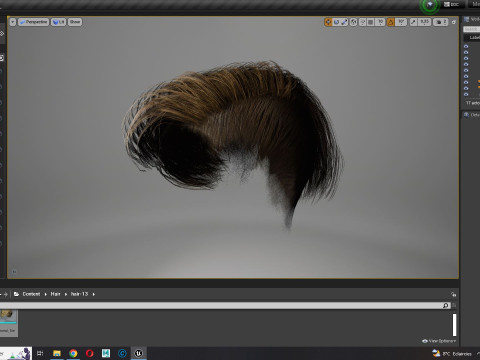Viewport: 480px width, 360px height.
Task: Click the magnifier icon in asset search
Action: tap(446, 305)
